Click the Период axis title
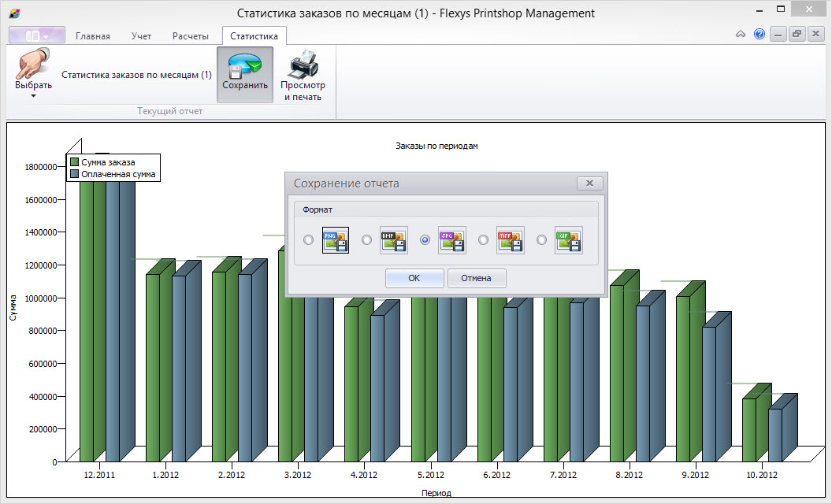This screenshot has height=504, width=832. (x=436, y=493)
